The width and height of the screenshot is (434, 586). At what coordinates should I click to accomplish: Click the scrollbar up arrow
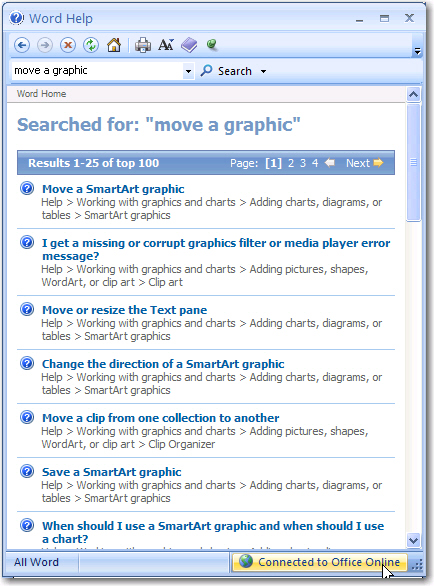[413, 95]
